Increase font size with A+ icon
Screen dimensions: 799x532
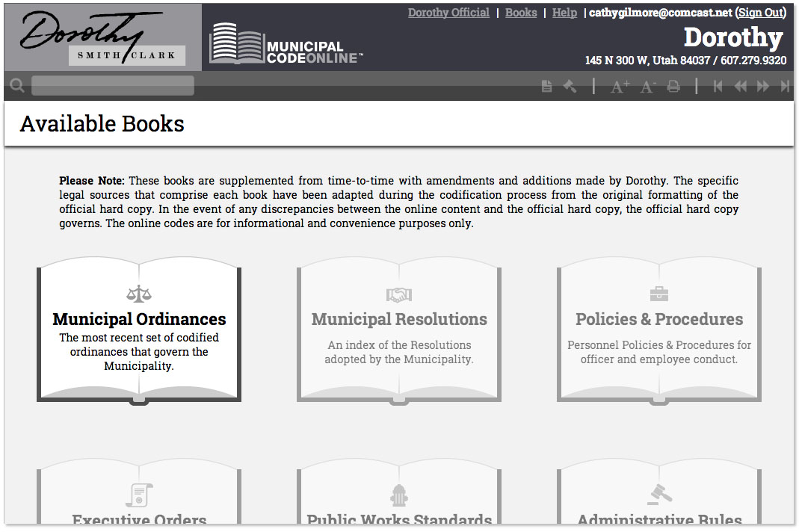[620, 87]
